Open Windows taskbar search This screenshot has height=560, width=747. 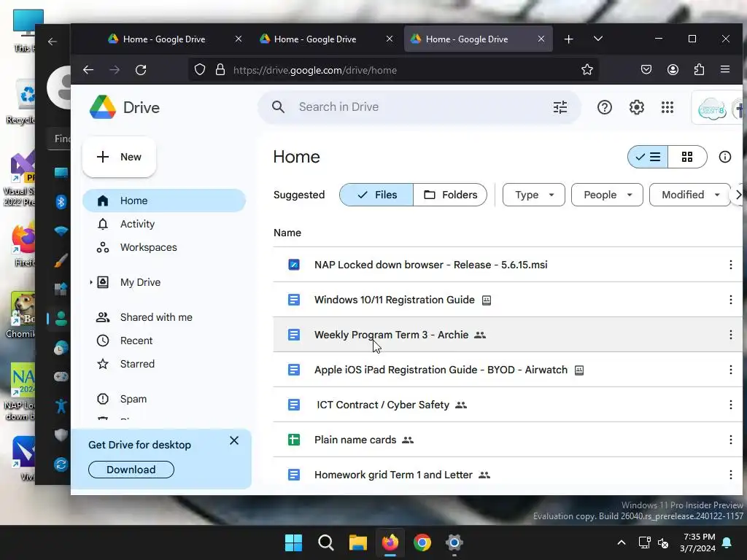(x=326, y=542)
